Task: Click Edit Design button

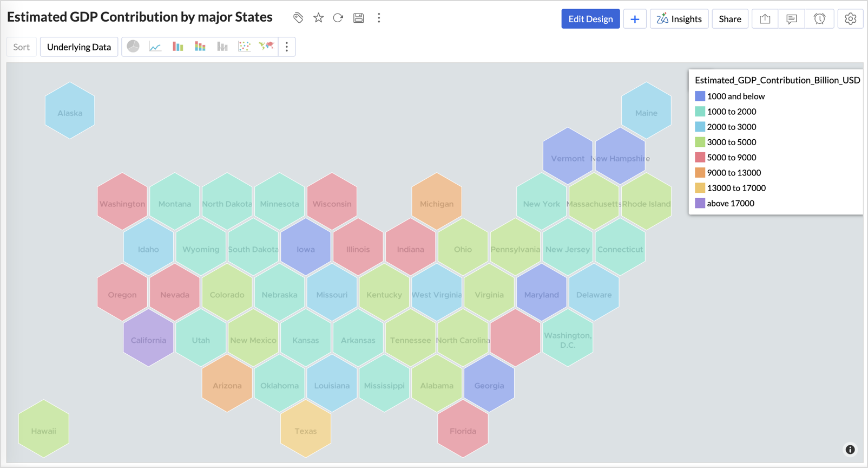Action: 590,19
